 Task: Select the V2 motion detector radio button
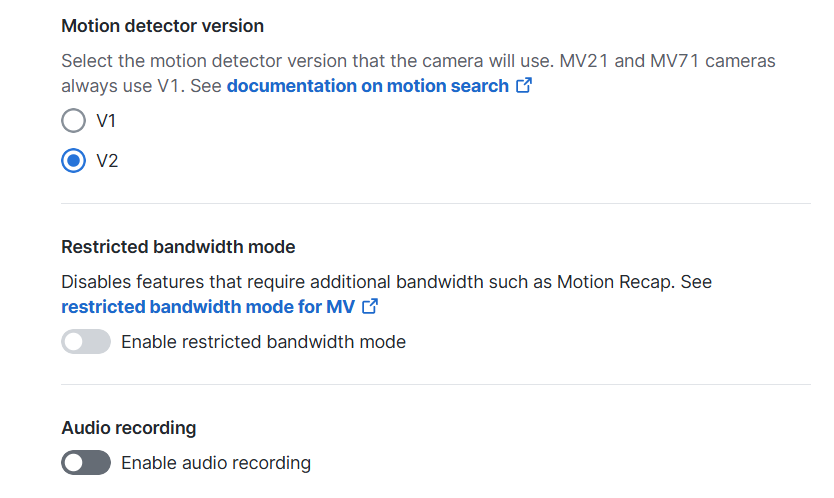[73, 161]
